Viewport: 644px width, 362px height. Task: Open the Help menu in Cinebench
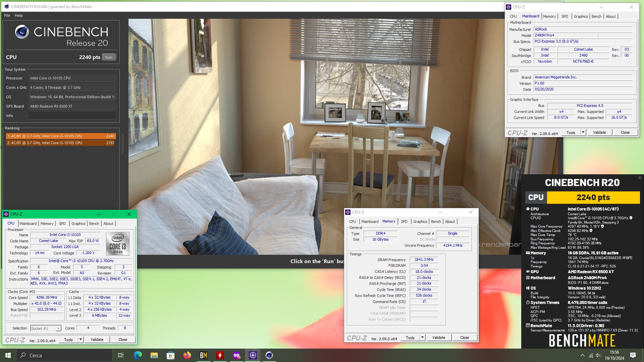click(19, 15)
